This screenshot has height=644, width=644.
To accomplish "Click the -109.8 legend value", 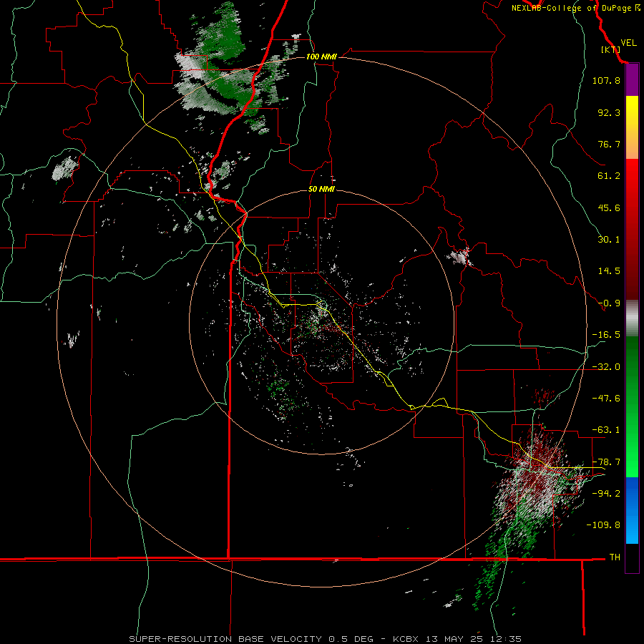I will click(603, 525).
